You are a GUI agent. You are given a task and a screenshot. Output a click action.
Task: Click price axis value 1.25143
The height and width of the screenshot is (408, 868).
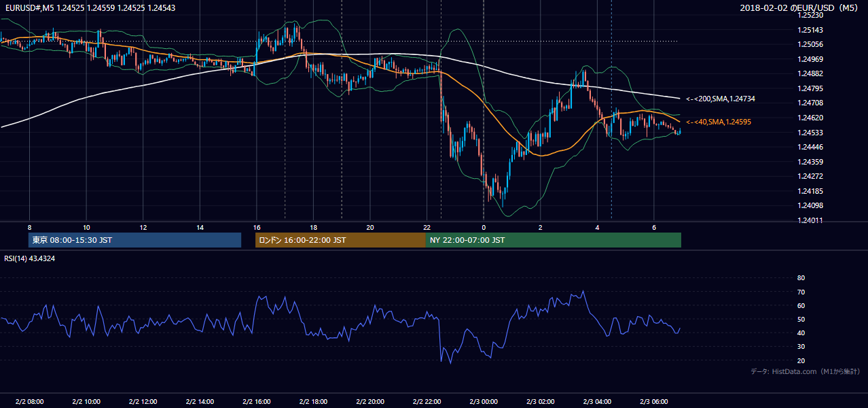coord(811,30)
